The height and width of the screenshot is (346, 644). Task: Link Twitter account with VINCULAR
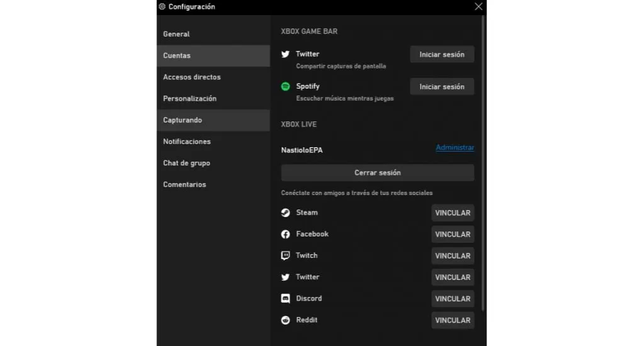pos(453,277)
